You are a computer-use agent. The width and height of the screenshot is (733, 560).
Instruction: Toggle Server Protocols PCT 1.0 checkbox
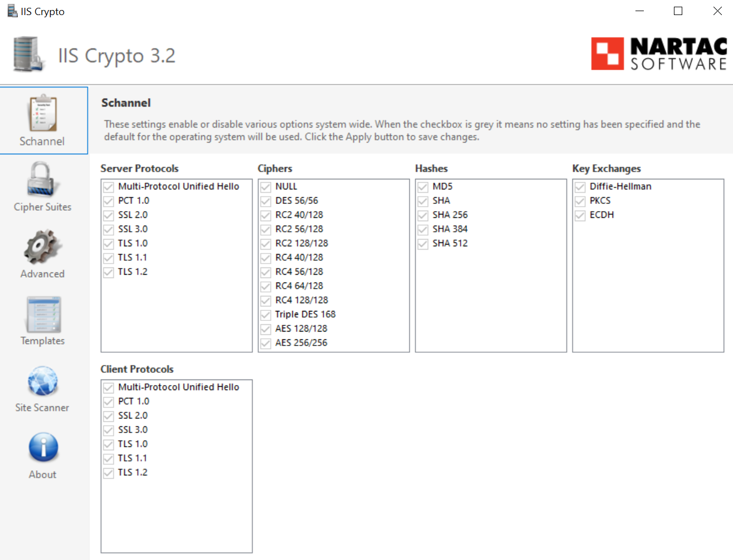click(109, 201)
